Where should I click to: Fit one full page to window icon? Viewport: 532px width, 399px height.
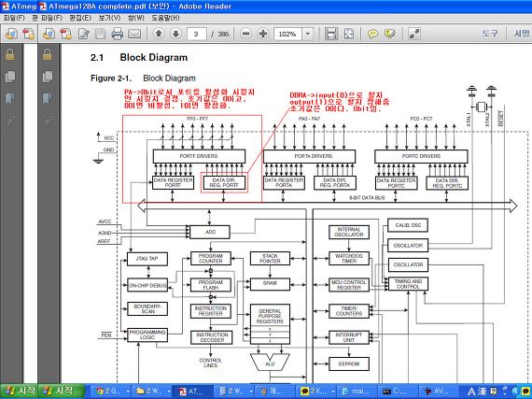click(x=349, y=34)
